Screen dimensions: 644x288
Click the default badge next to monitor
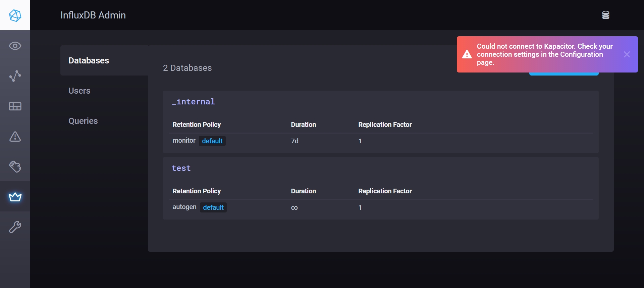tap(212, 141)
